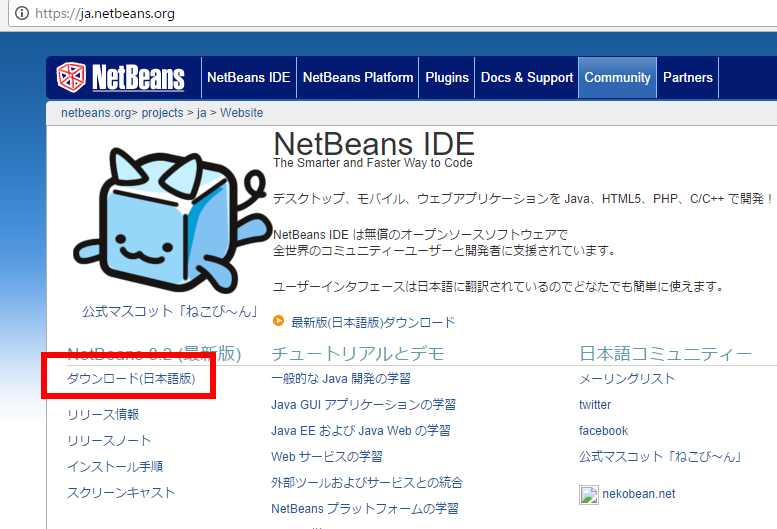This screenshot has width=777, height=529.
Task: Click the ダウンロード(日本語版) link
Action: coord(131,379)
